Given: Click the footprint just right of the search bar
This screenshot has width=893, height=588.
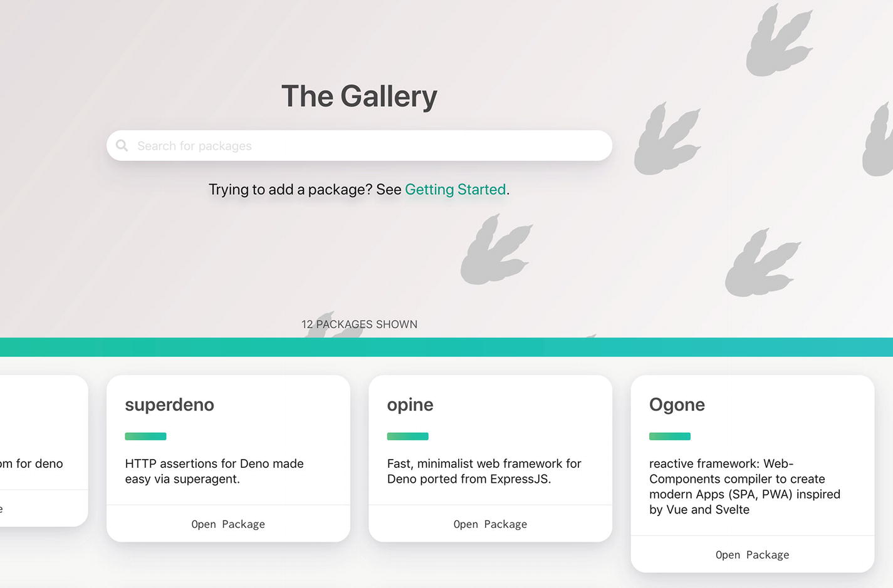Looking at the screenshot, I should [666, 139].
